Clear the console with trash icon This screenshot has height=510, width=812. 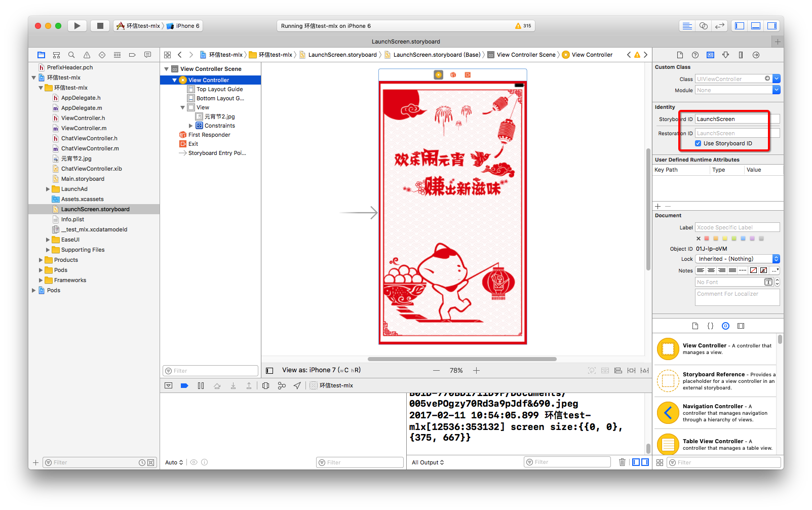pyautogui.click(x=622, y=462)
